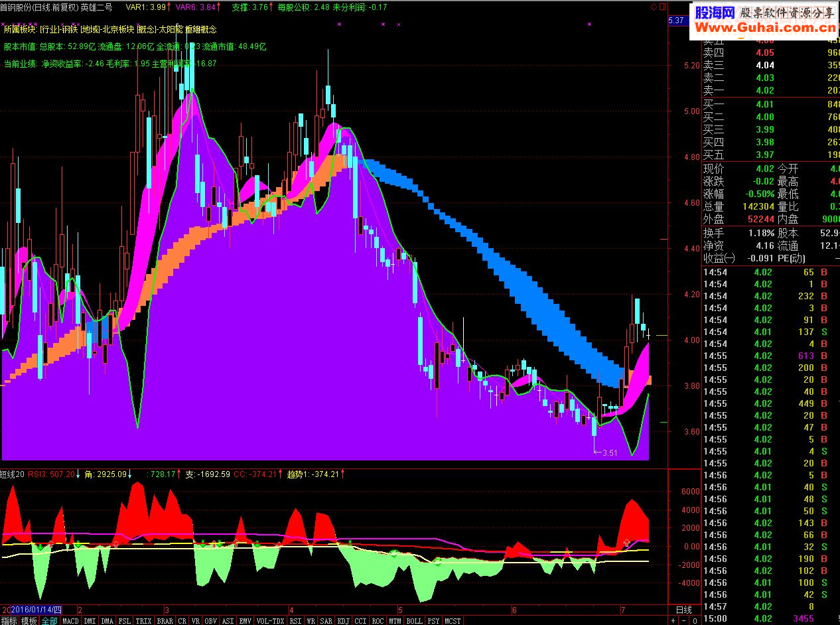Select the 买一 4.01 bid row
The image size is (840, 625).
pyautogui.click(x=771, y=104)
